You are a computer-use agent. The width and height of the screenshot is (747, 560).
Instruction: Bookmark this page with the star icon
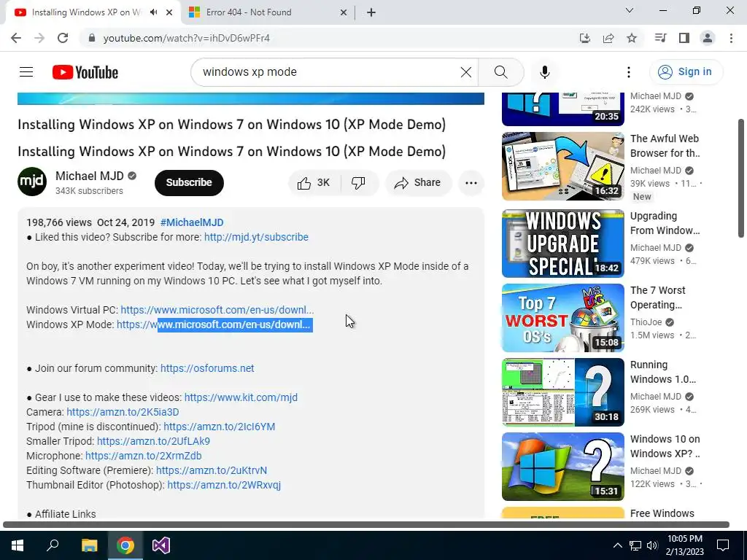tap(632, 38)
